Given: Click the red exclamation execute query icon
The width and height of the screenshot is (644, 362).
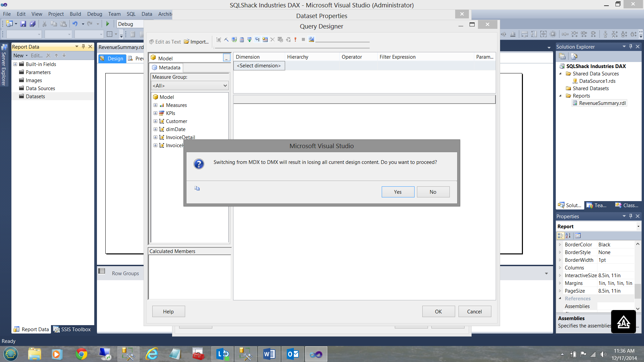Looking at the screenshot, I should tap(296, 40).
